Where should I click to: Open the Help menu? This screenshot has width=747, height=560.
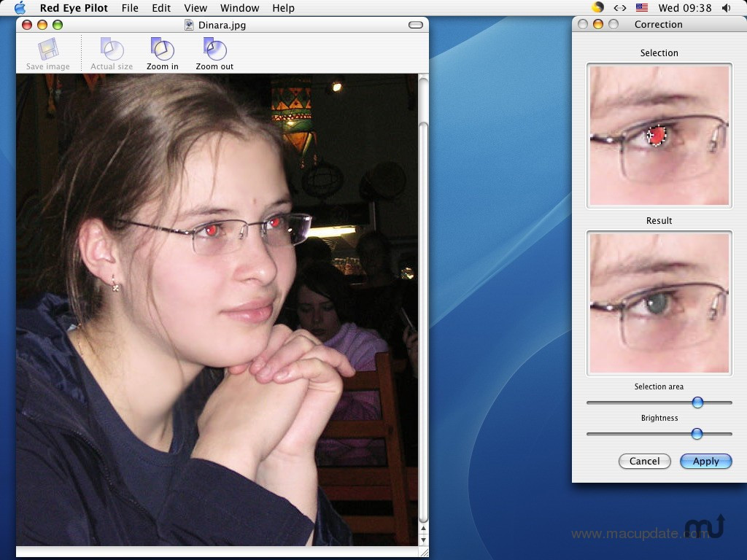[284, 8]
